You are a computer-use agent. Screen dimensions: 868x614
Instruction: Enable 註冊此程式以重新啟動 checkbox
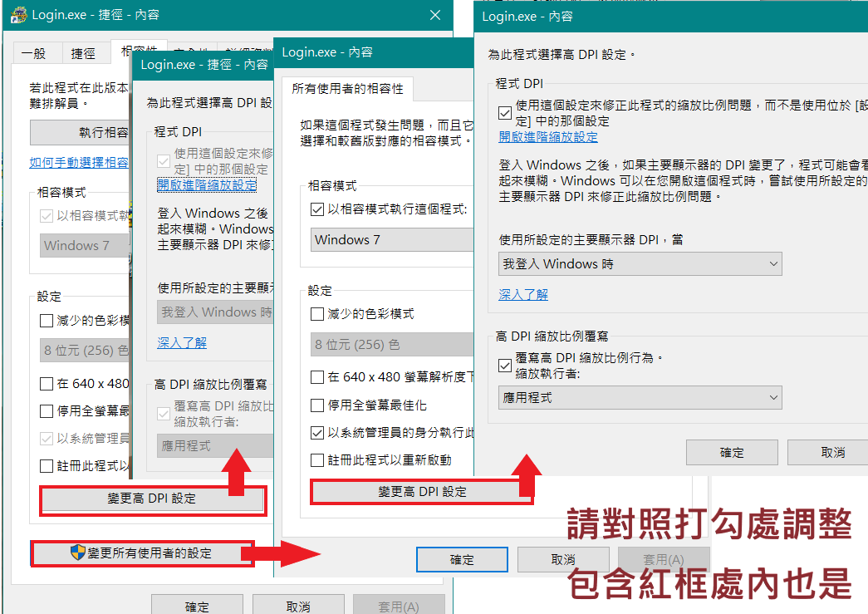point(316,459)
